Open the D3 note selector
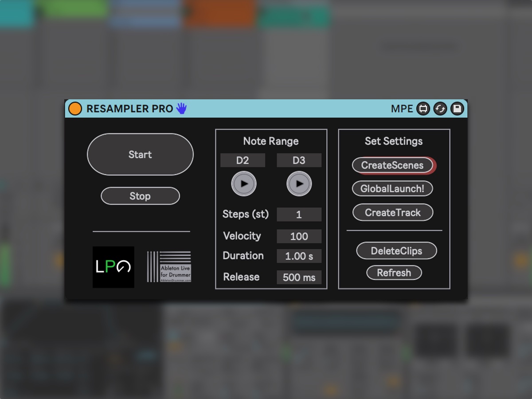This screenshot has height=399, width=532. click(299, 160)
